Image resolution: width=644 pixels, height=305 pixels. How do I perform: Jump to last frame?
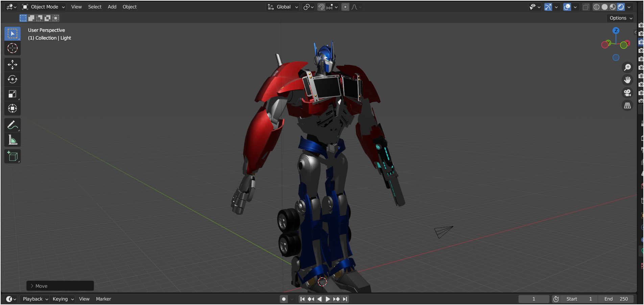(x=345, y=299)
